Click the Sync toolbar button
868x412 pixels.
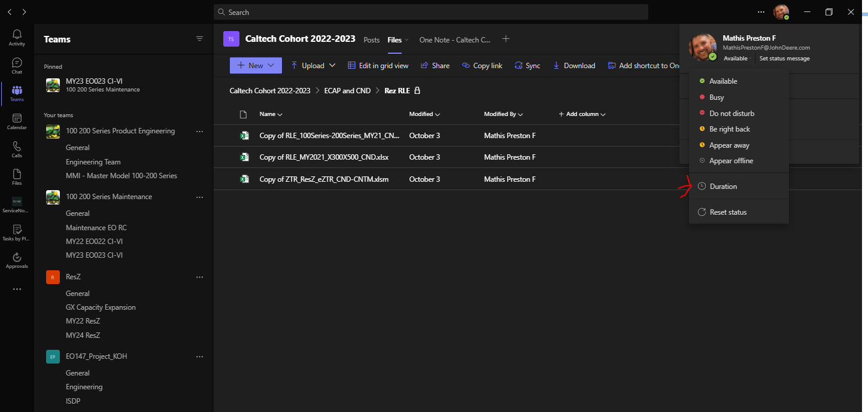pos(527,66)
